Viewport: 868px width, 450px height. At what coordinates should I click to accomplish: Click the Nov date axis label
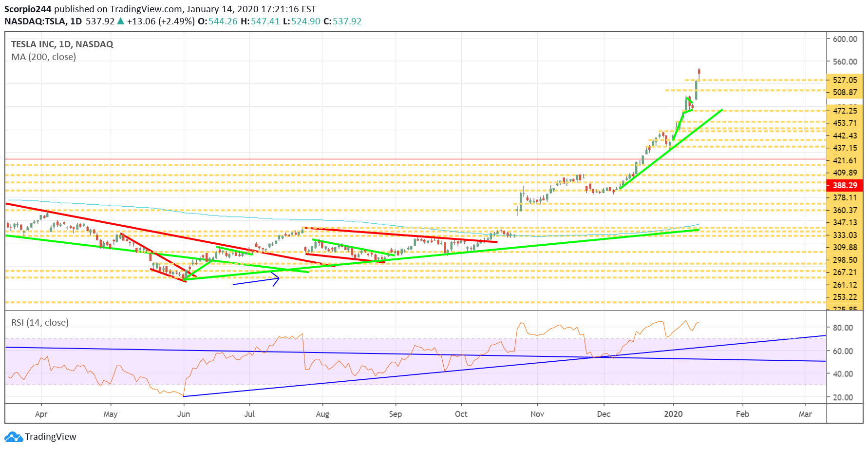click(x=537, y=414)
